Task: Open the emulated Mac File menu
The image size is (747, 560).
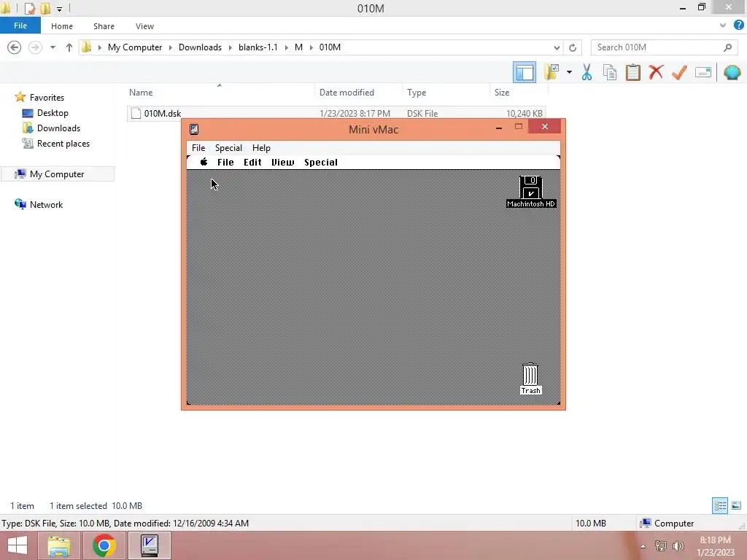Action: [225, 163]
